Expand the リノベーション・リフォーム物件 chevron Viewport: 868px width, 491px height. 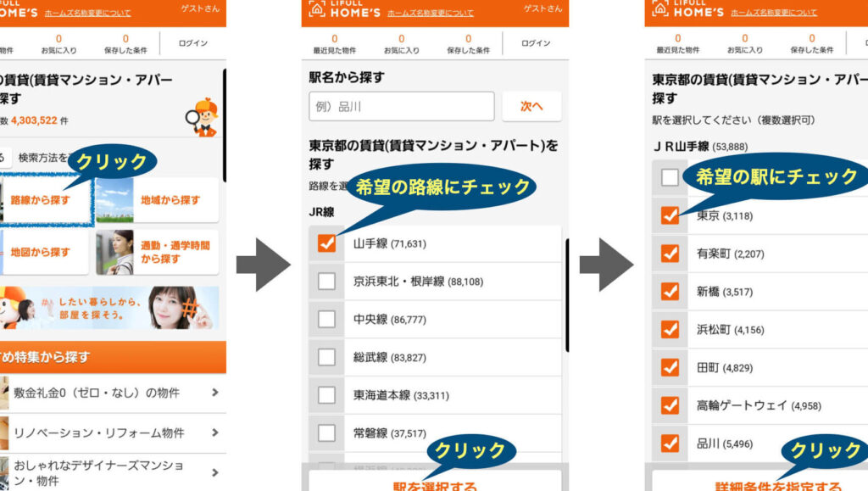coord(214,432)
